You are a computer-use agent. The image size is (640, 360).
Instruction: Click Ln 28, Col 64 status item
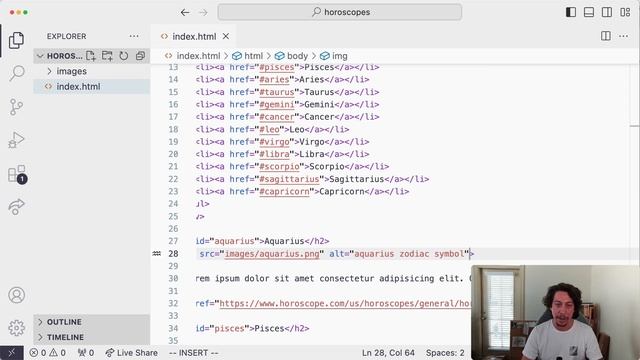coord(388,353)
